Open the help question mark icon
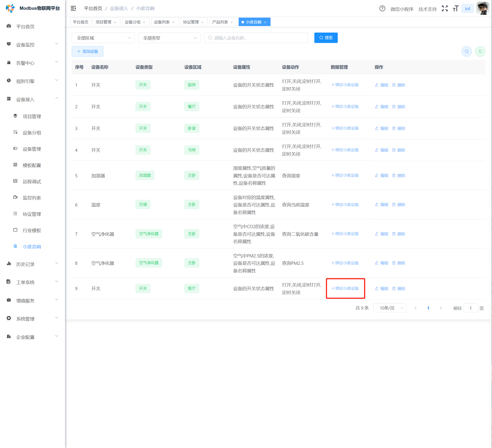Screen dimensions: 492x448 tap(382, 8)
